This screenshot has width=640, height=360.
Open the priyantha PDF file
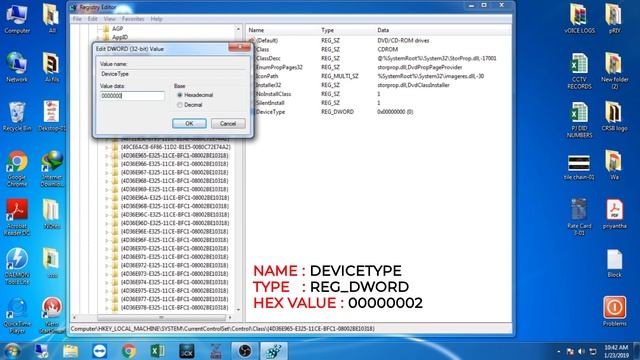pos(614,214)
